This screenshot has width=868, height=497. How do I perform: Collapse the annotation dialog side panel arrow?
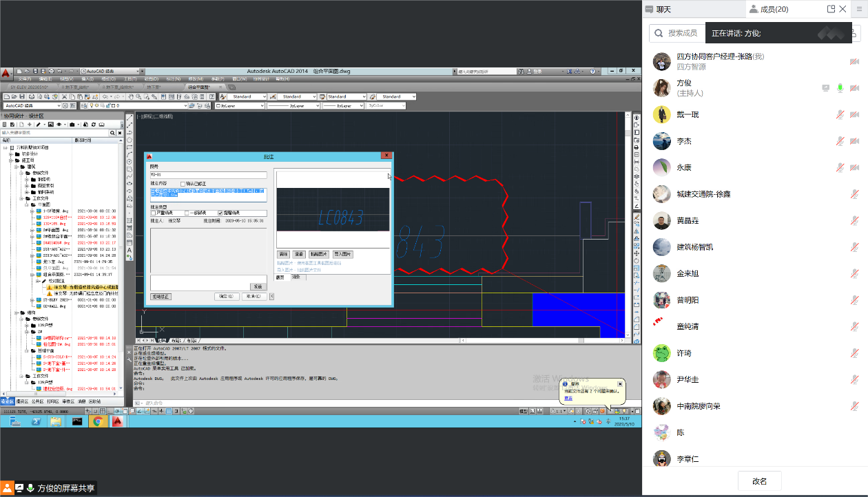coord(271,296)
